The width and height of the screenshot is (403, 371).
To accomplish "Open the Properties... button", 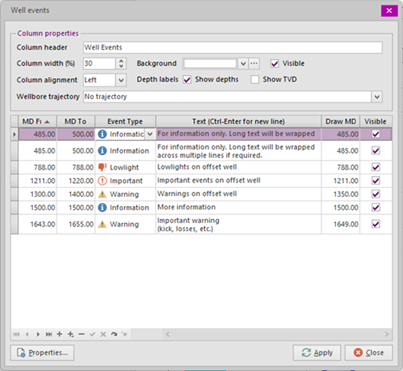I will pos(42,353).
